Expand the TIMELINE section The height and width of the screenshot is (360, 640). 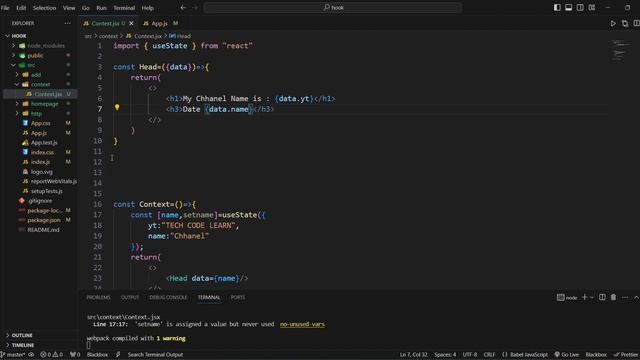[x=23, y=345]
